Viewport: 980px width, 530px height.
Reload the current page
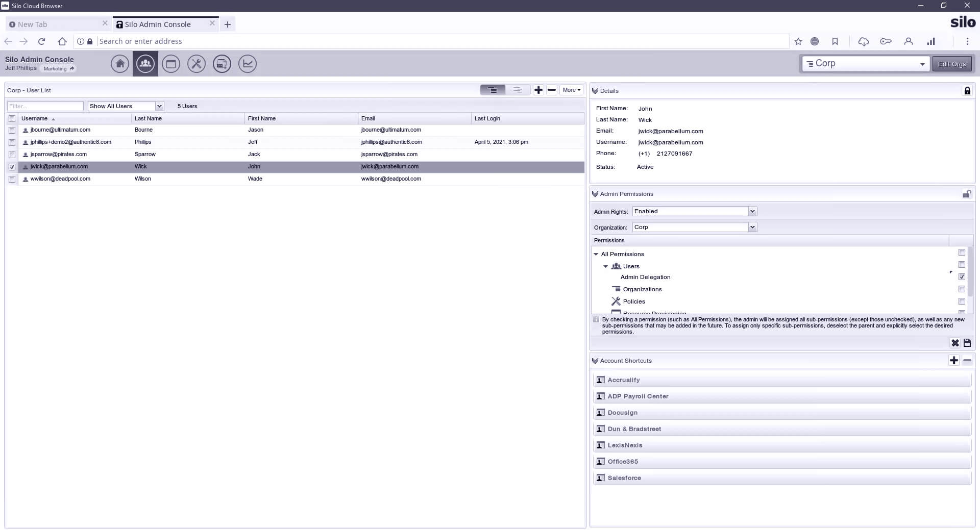coord(42,41)
